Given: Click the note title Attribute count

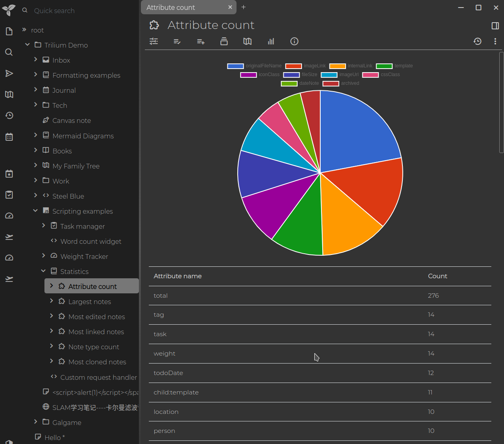Looking at the screenshot, I should click(211, 25).
